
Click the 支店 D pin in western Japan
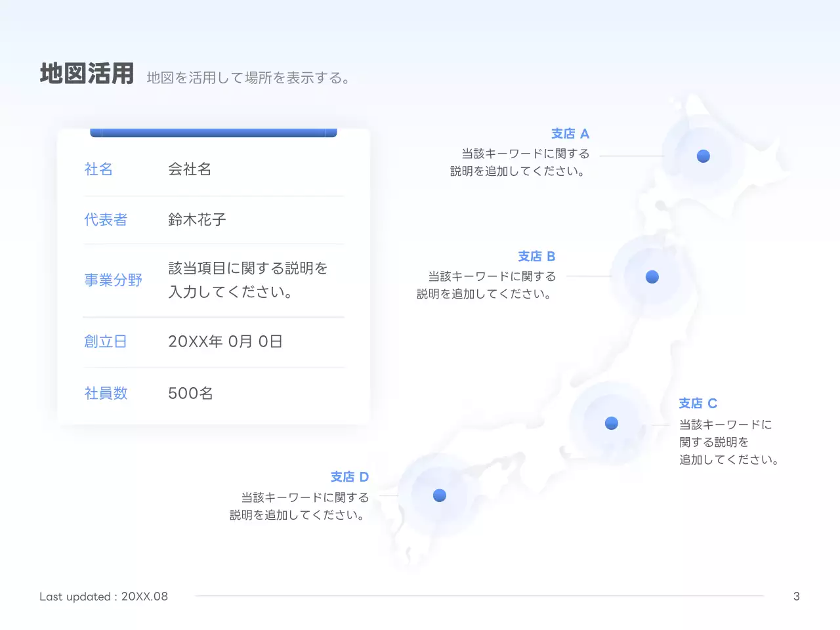pyautogui.click(x=440, y=495)
